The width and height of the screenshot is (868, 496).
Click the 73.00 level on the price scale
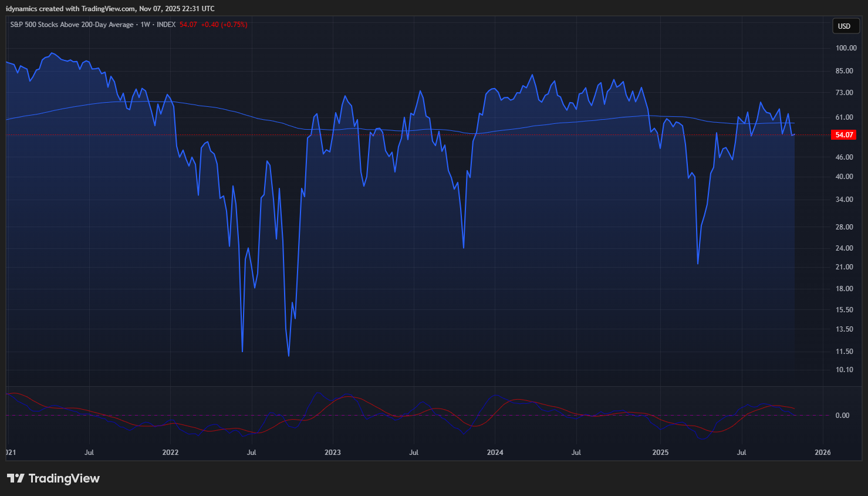point(844,93)
